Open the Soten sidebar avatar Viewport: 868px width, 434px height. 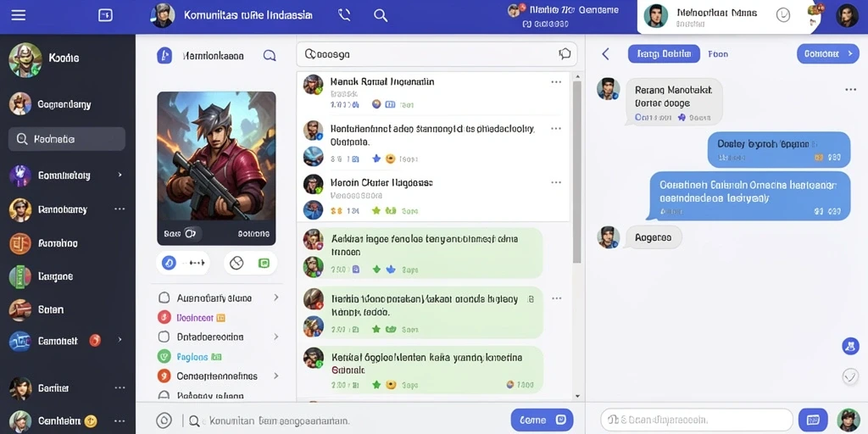(20, 310)
